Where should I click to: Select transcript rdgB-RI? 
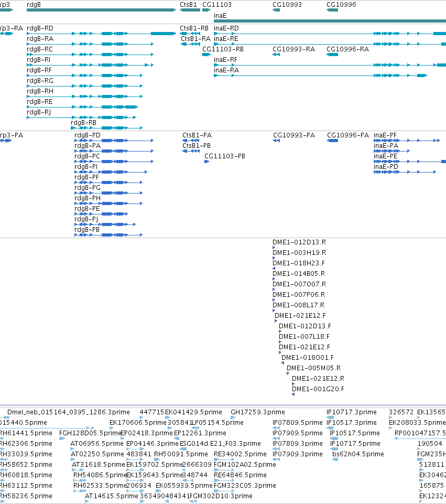pos(90,65)
